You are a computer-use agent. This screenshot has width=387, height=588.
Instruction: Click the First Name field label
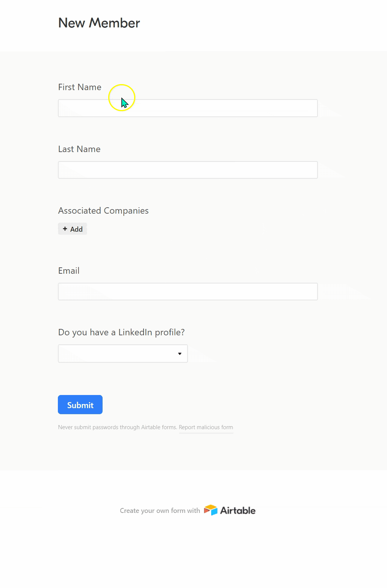pos(79,87)
